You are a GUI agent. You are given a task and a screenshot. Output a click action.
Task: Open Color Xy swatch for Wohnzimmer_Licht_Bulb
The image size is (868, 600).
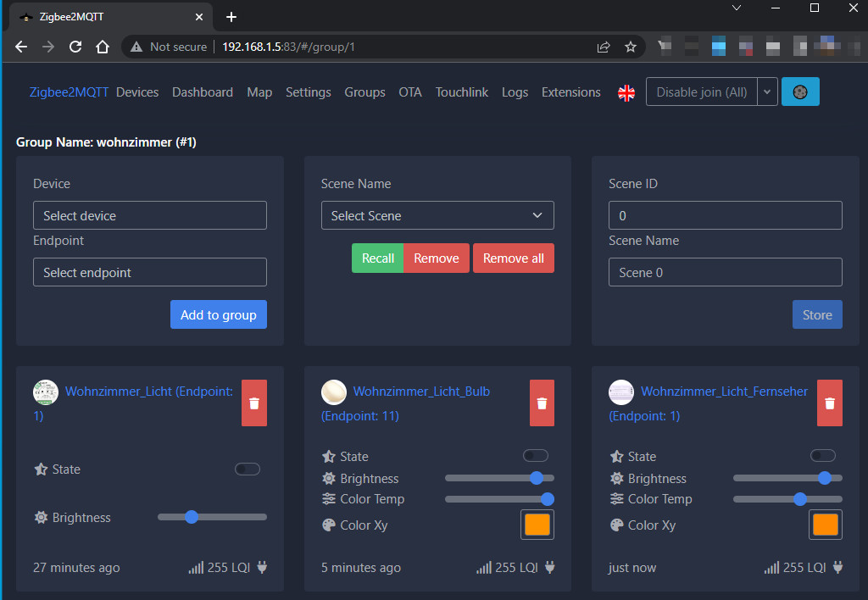point(537,525)
